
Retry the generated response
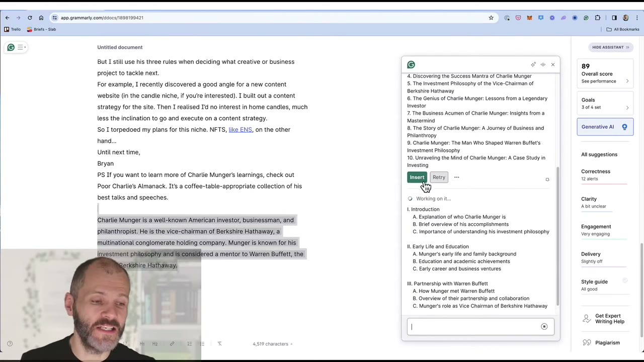click(439, 177)
